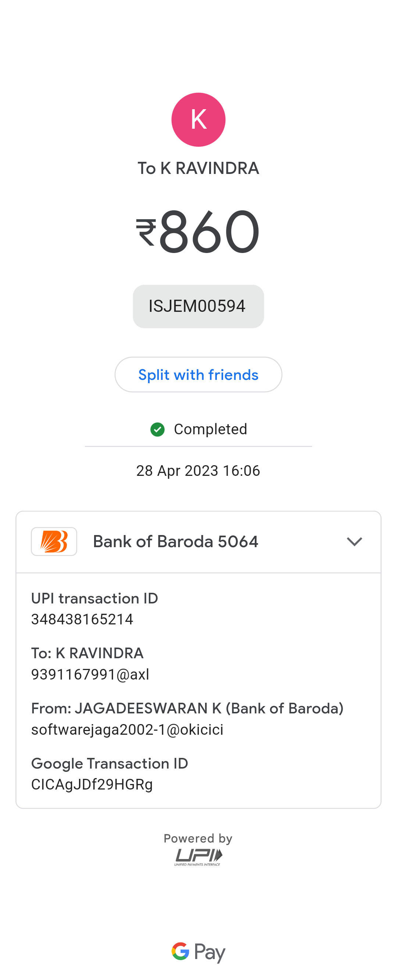
Task: Click the From: JAGADEESWARAN K line
Action: click(x=187, y=708)
